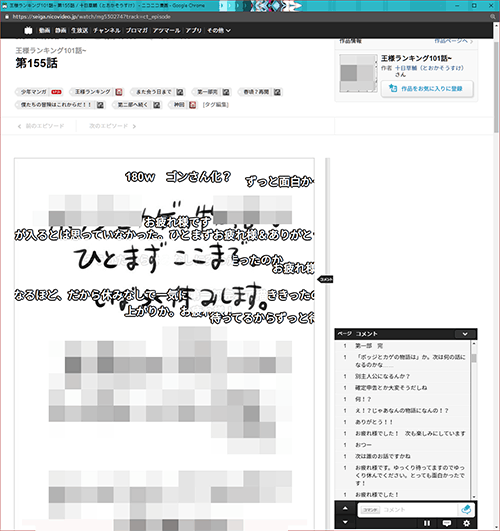Select comment '何!?'
The height and width of the screenshot is (531, 500).
click(x=403, y=399)
